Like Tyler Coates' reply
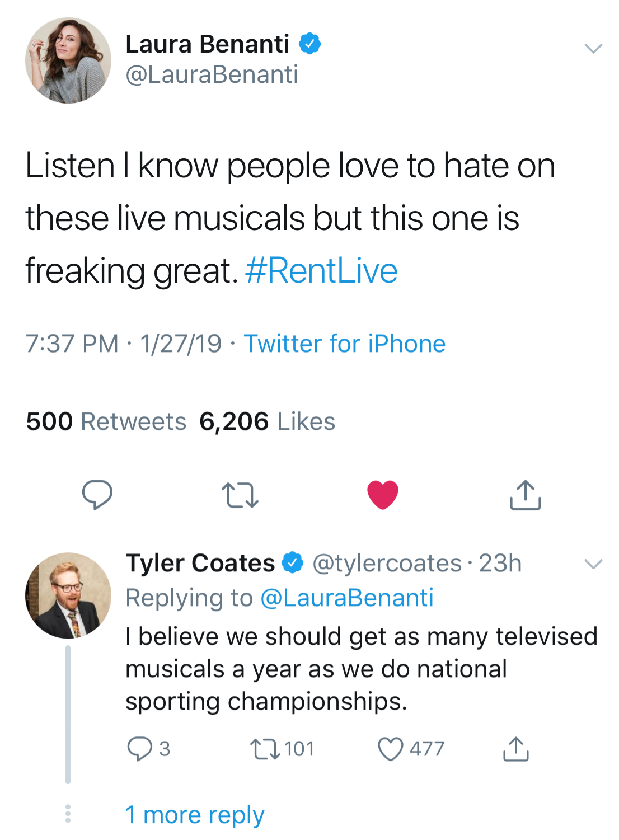619x840 pixels. point(390,749)
